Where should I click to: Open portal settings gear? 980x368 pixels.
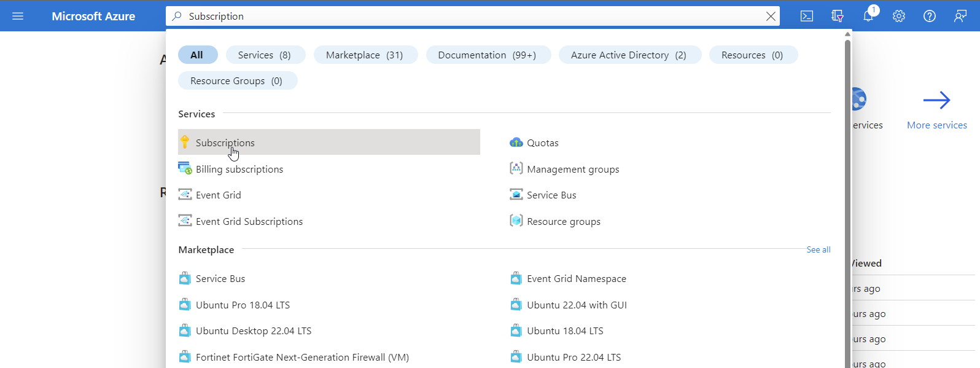(x=899, y=16)
